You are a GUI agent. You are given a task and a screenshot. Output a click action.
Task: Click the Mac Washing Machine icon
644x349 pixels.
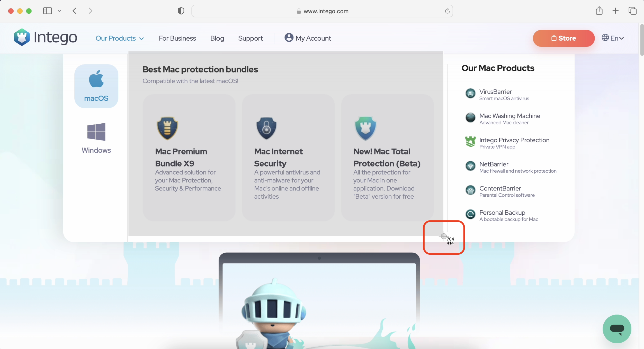[470, 117]
